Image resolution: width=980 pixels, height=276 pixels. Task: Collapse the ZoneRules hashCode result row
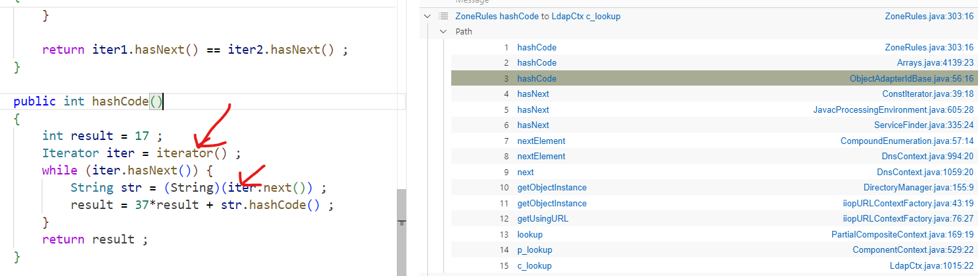point(427,17)
